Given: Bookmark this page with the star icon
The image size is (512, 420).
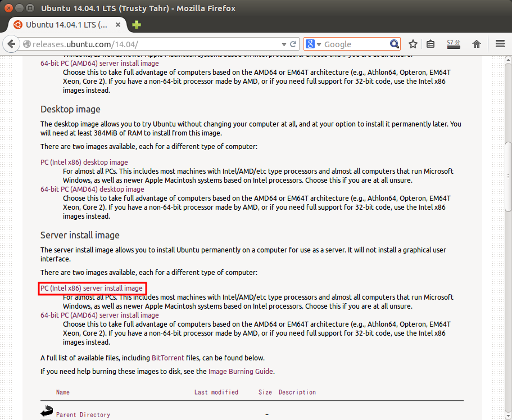Looking at the screenshot, I should tap(413, 44).
